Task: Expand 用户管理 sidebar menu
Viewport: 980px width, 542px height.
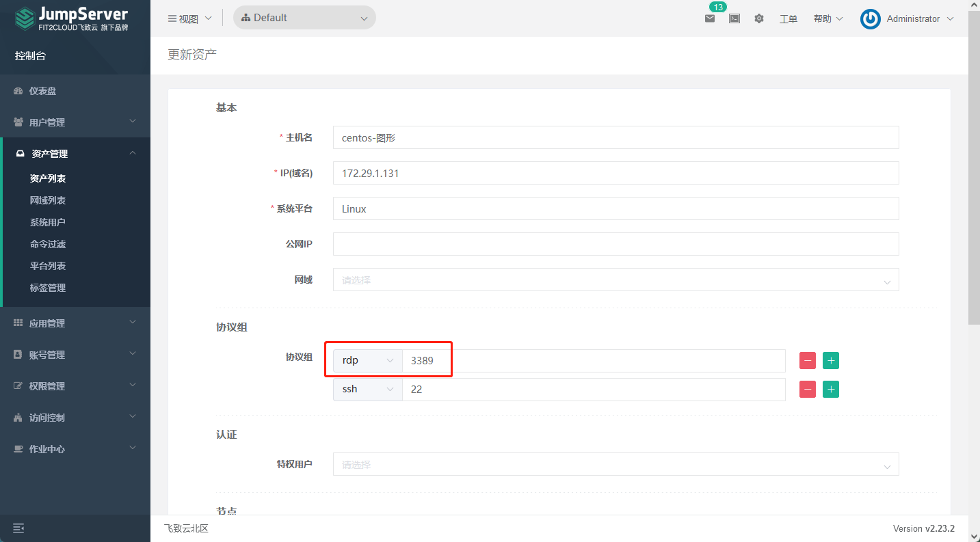Action: (x=75, y=122)
